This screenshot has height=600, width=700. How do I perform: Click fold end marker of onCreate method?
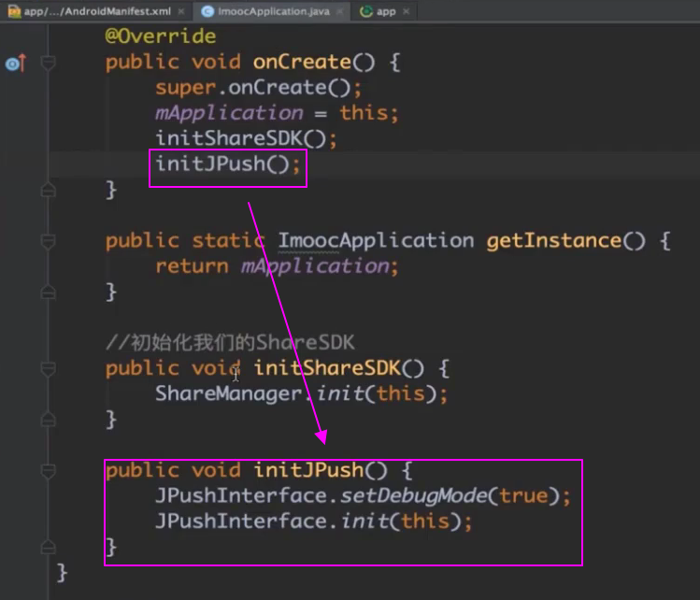49,190
